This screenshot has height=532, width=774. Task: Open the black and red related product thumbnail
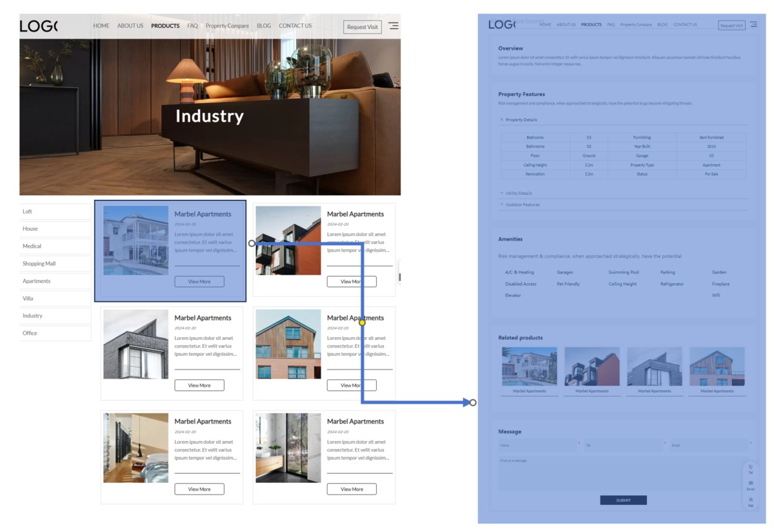tap(592, 367)
